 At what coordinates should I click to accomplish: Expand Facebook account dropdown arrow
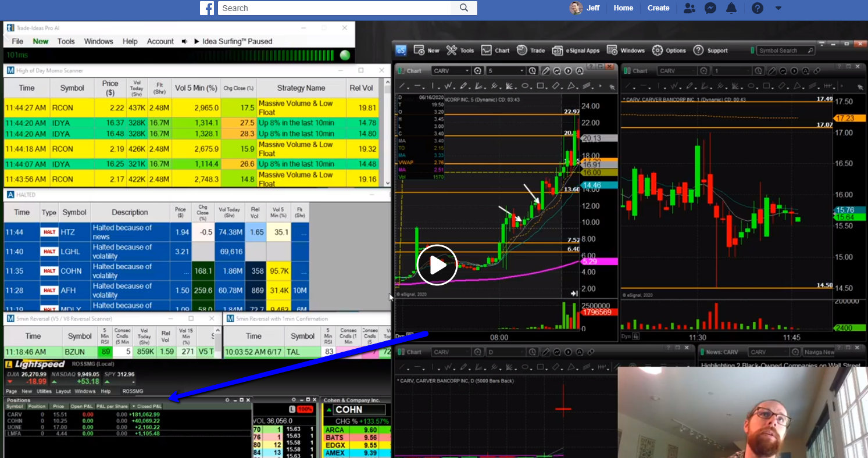[778, 8]
